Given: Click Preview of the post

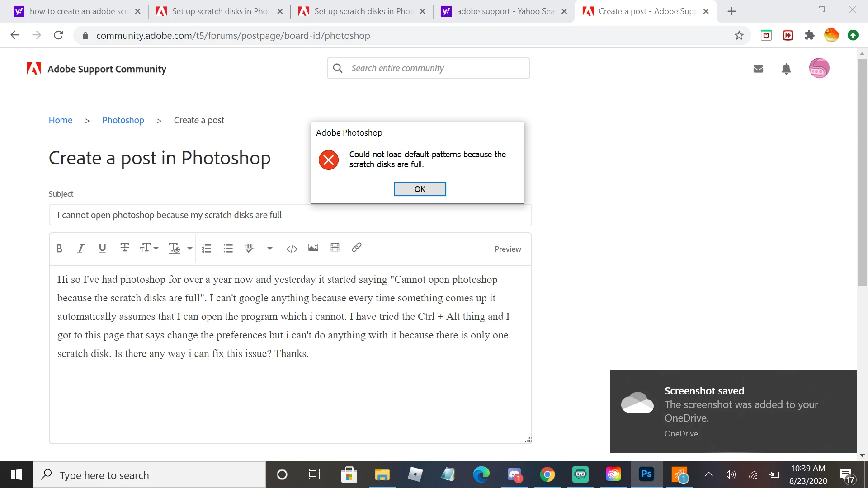Looking at the screenshot, I should coord(508,249).
